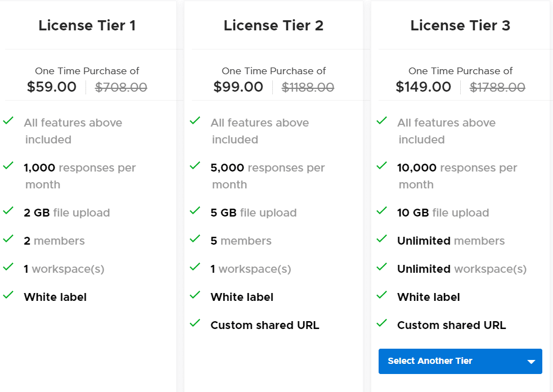
Task: Click the License Tier 1 title
Action: coord(88,25)
